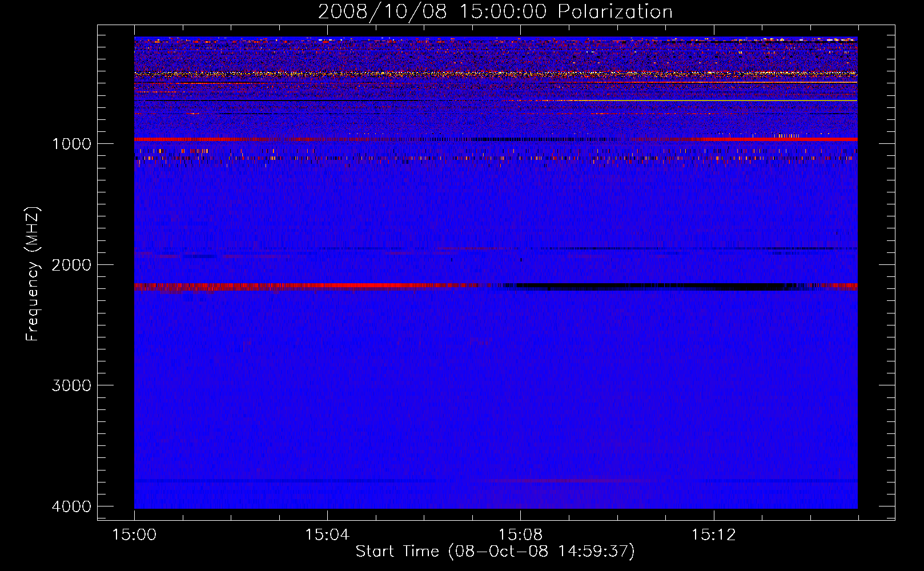Select the 3000 frequency tick label
The image size is (924, 571).
tap(71, 385)
